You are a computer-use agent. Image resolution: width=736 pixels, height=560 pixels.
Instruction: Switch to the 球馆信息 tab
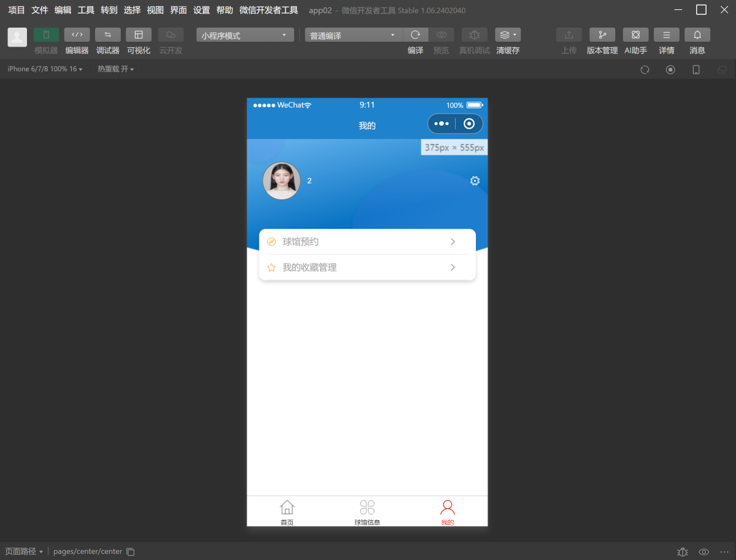click(x=367, y=512)
